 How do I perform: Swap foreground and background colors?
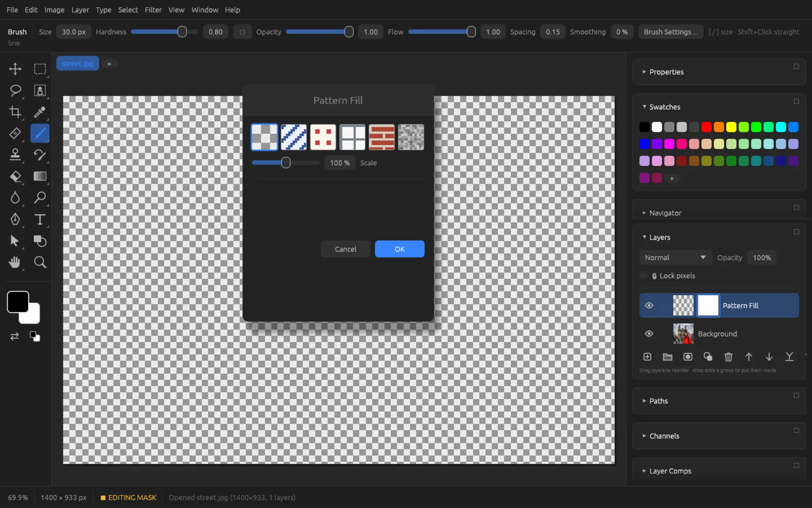[15, 336]
